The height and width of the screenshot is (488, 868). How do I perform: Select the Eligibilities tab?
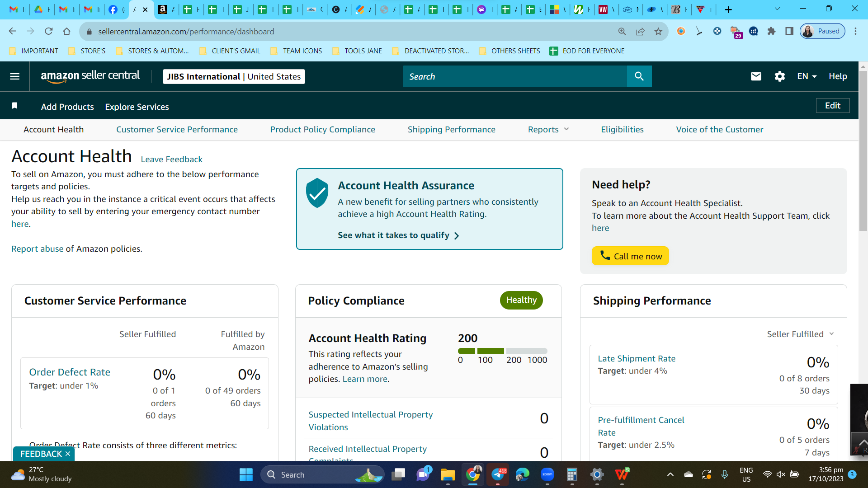pos(622,130)
